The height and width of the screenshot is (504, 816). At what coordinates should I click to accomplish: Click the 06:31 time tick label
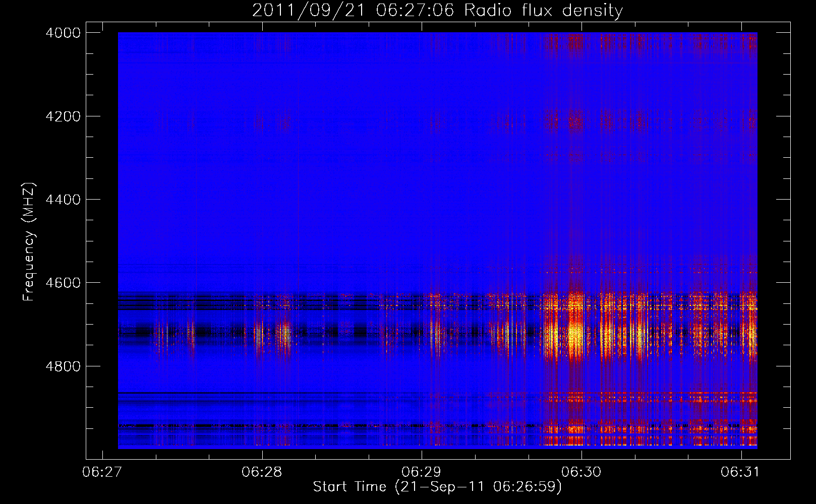740,472
